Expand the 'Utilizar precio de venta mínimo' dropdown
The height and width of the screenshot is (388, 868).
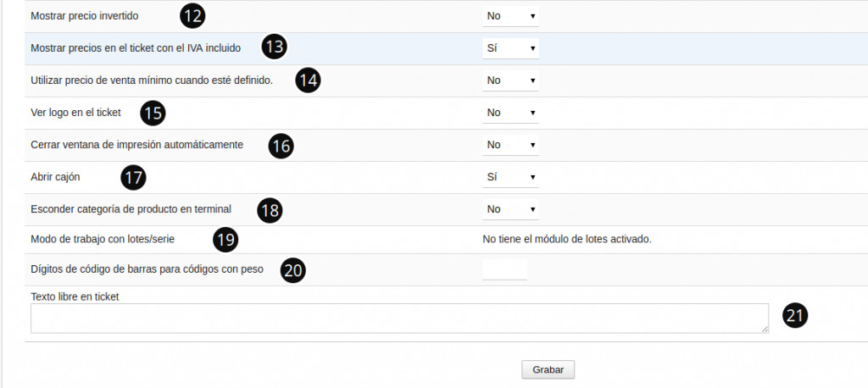point(510,80)
